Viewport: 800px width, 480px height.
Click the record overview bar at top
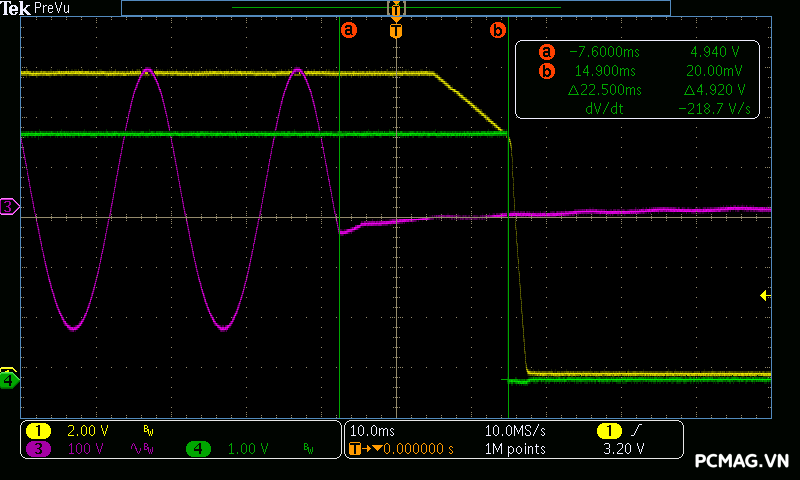coord(395,8)
